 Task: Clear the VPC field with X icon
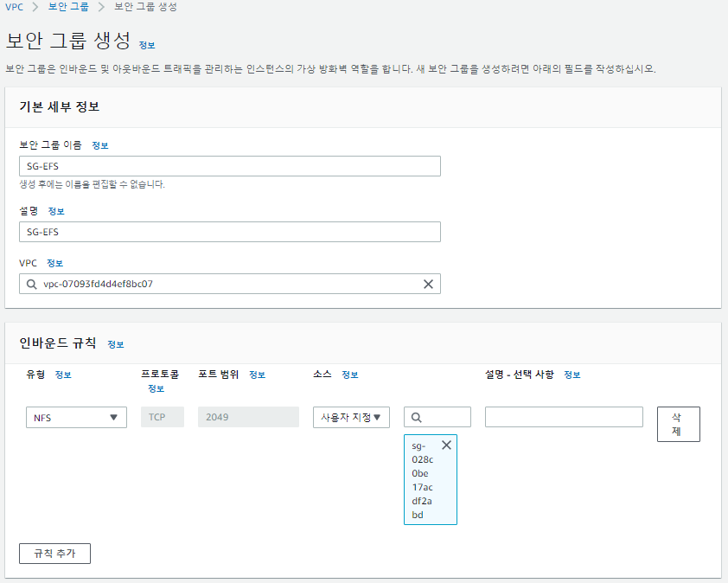tap(428, 284)
